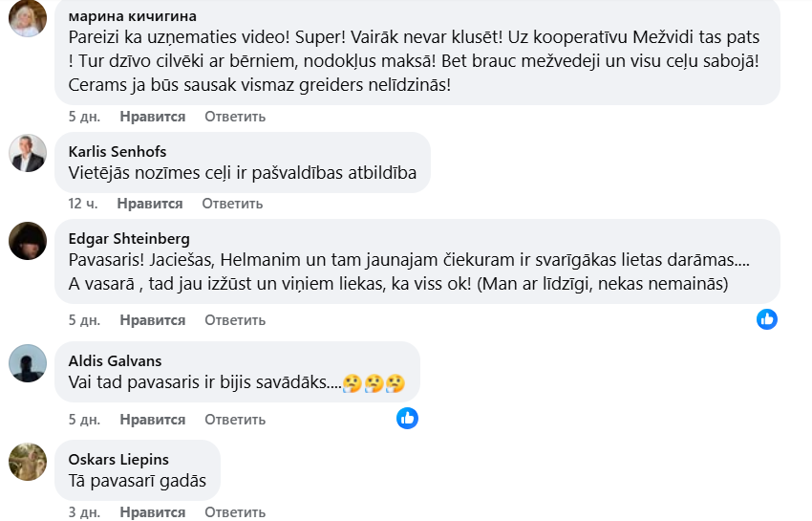Open the Oskars Liepins name link
Screen dimensions: 812x521
[117, 459]
